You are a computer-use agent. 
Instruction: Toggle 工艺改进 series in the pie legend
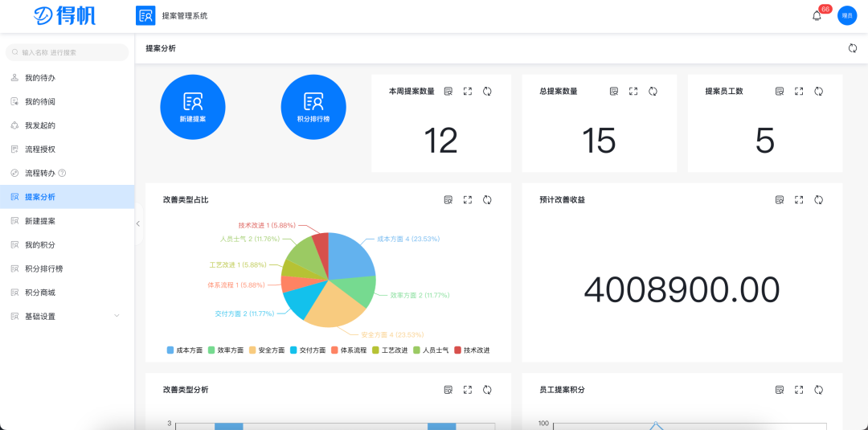pos(391,350)
